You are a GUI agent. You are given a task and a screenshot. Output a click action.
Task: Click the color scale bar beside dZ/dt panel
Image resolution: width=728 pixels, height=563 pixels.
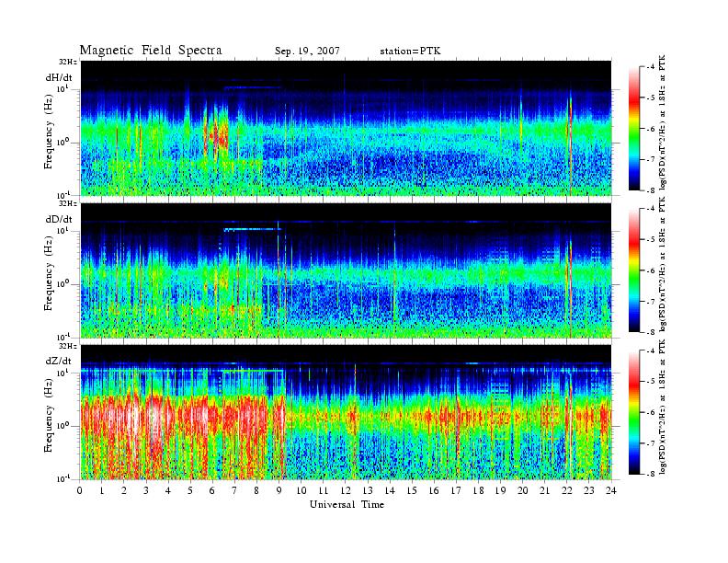tap(633, 412)
